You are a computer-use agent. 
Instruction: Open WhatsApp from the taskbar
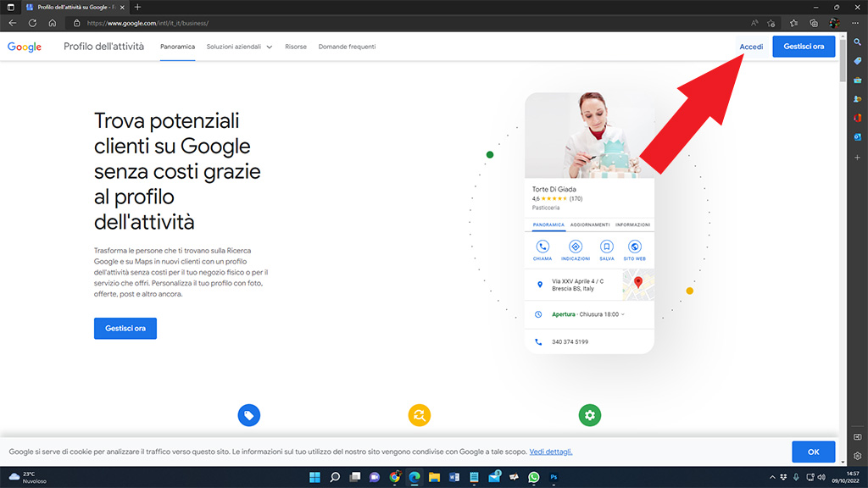tap(534, 477)
